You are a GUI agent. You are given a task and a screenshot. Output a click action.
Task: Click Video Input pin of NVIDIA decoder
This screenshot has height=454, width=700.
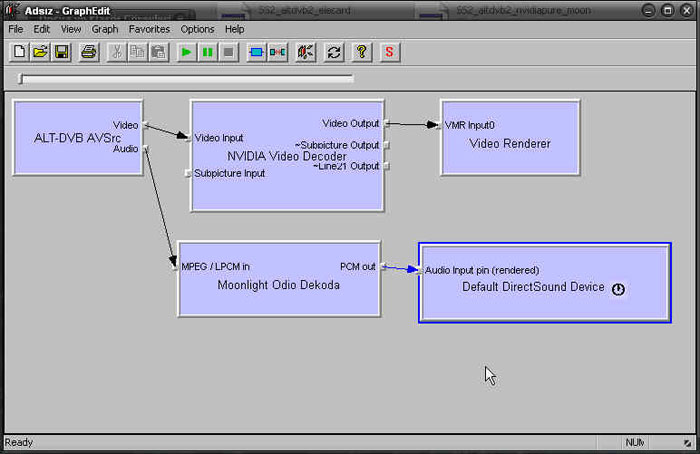[x=188, y=138]
